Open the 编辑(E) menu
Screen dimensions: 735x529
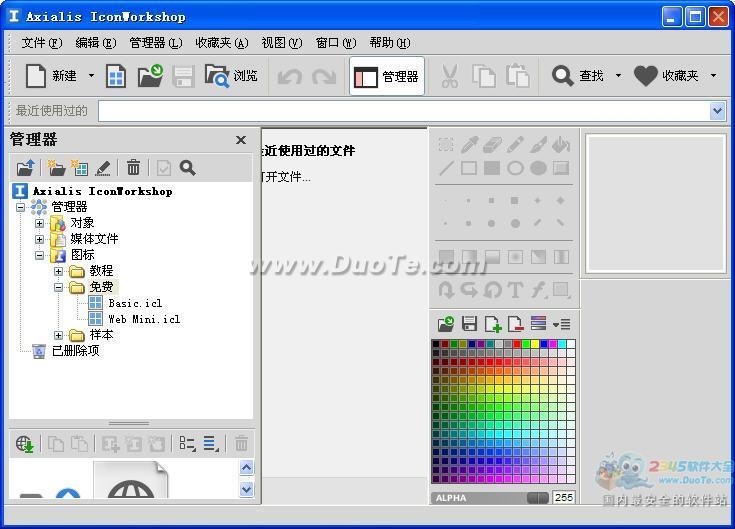pyautogui.click(x=96, y=43)
